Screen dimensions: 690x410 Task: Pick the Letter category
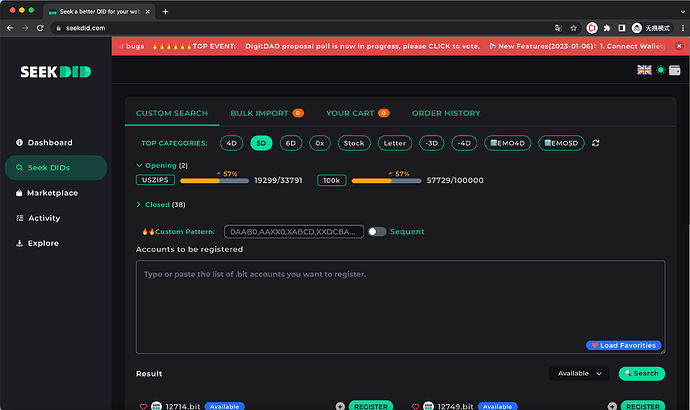pos(395,143)
